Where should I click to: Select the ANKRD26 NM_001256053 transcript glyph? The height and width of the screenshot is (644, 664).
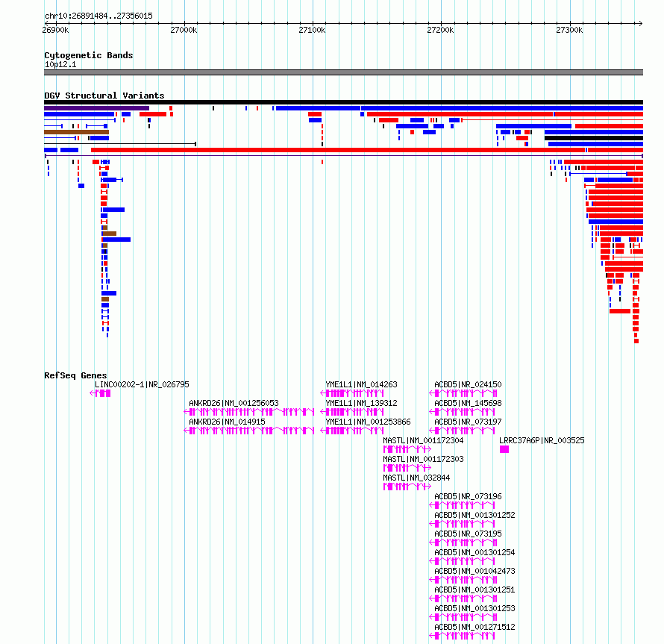click(x=249, y=412)
